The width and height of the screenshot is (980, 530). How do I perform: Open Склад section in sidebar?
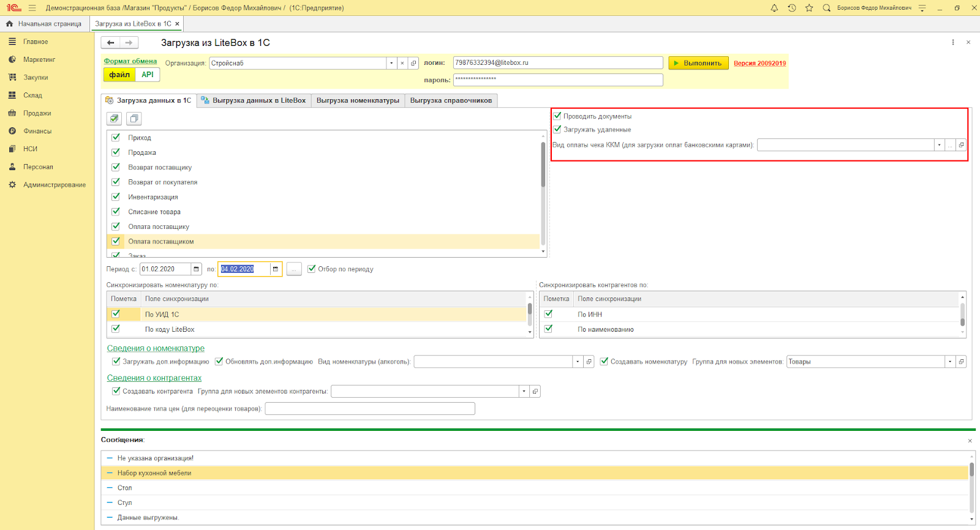tap(32, 95)
